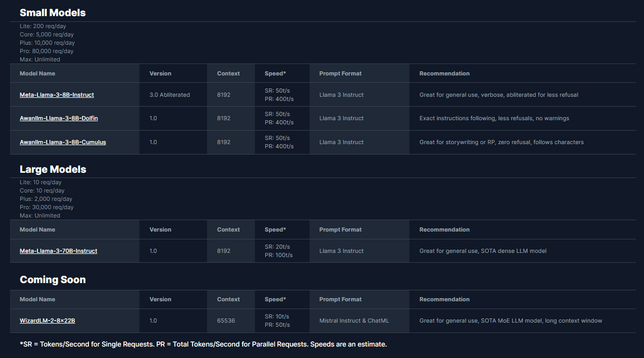Click 'Plus: 2,000 req/day' limit text
This screenshot has width=644, height=358.
tap(46, 199)
